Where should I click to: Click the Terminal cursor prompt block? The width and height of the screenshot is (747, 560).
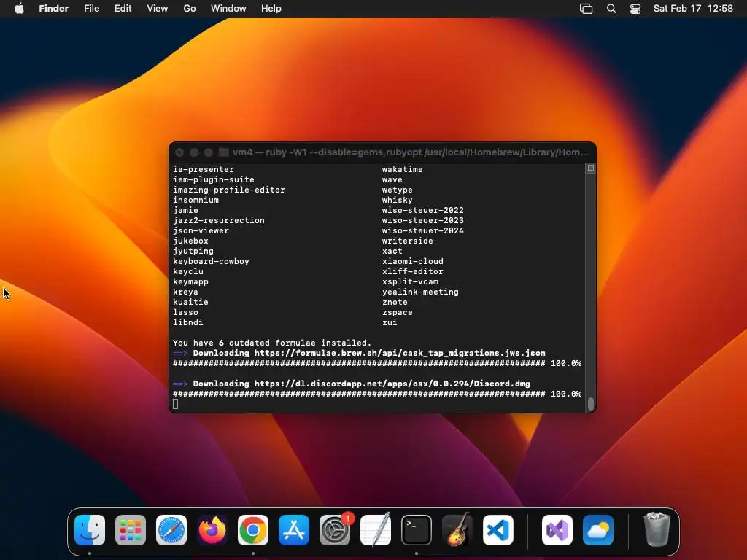click(x=175, y=404)
